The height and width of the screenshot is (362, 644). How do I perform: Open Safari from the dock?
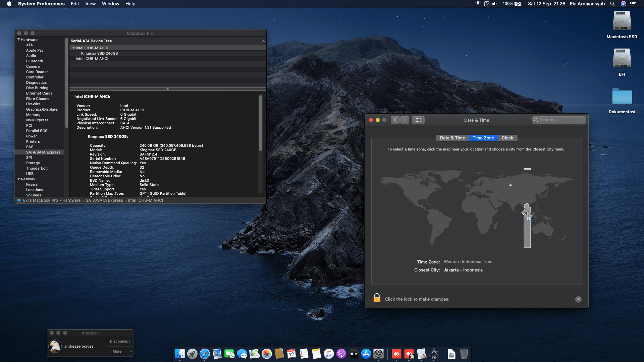click(205, 354)
